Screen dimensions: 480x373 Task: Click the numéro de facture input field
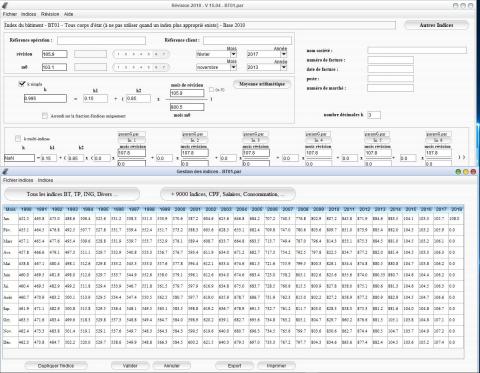[390, 60]
